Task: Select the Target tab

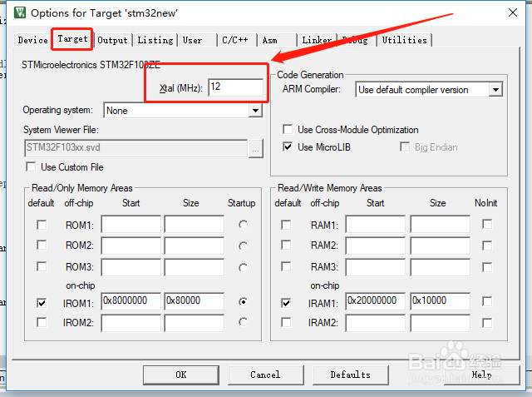Action: 72,39
